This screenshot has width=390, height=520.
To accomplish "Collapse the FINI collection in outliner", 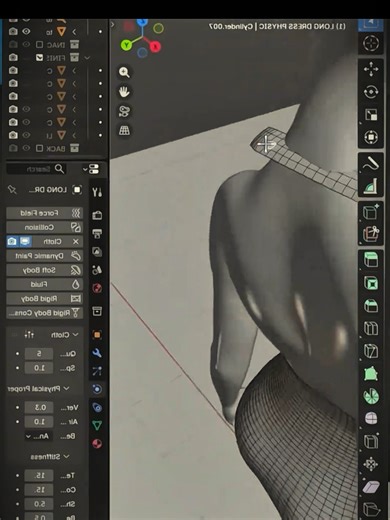I will coord(87,58).
